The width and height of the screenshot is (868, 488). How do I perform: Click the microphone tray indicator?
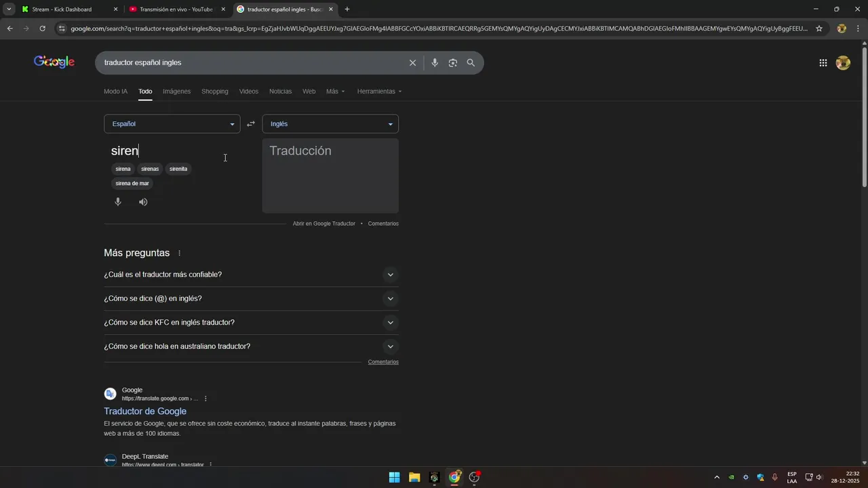coord(775,477)
